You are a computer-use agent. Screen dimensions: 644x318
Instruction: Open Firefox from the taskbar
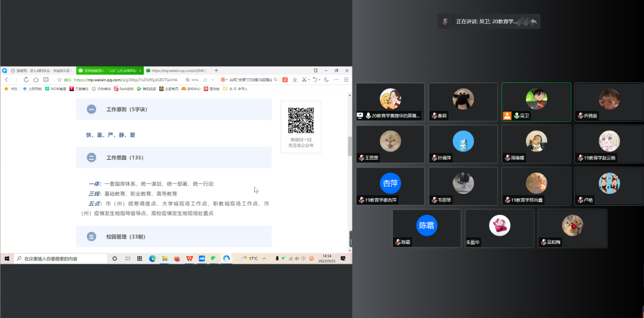coord(177,258)
